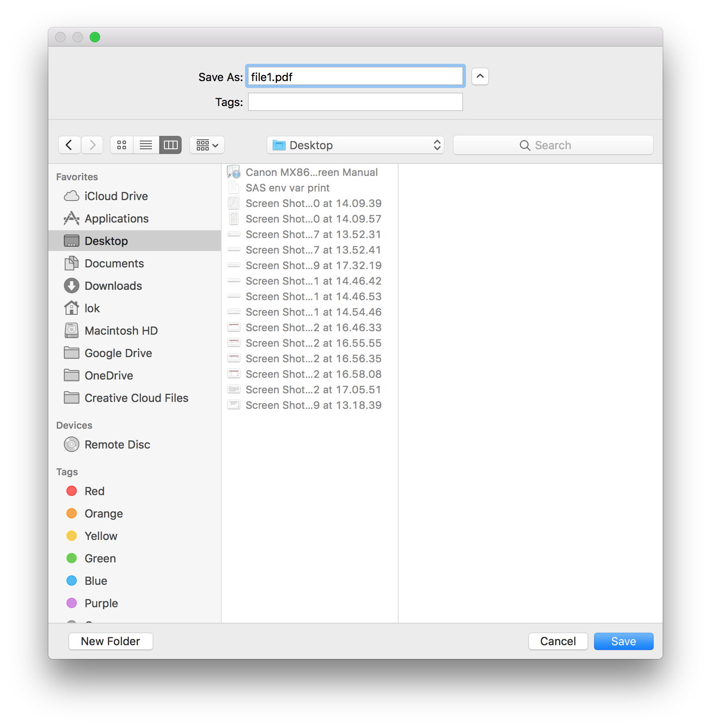Click the Tags input field
Screen dimensions: 711x728
pyautogui.click(x=355, y=102)
